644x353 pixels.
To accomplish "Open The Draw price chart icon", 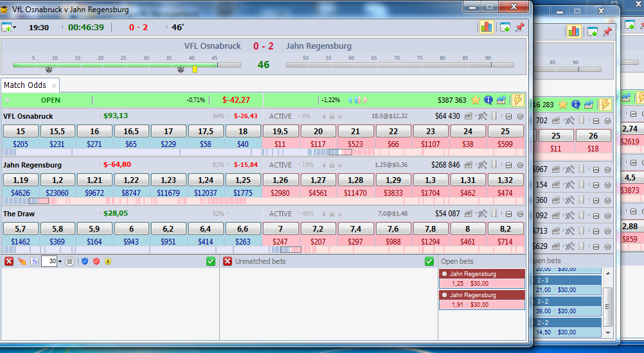I will click(468, 214).
